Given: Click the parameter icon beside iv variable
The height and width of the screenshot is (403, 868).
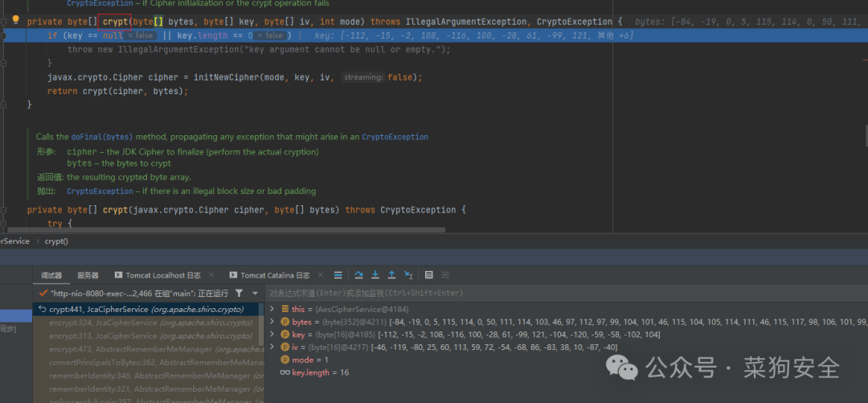Looking at the screenshot, I should click(x=285, y=347).
